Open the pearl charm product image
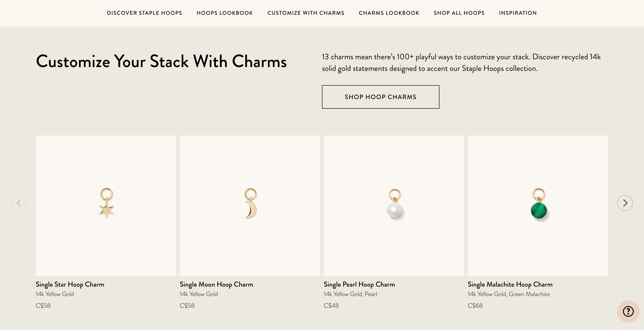 (394, 205)
